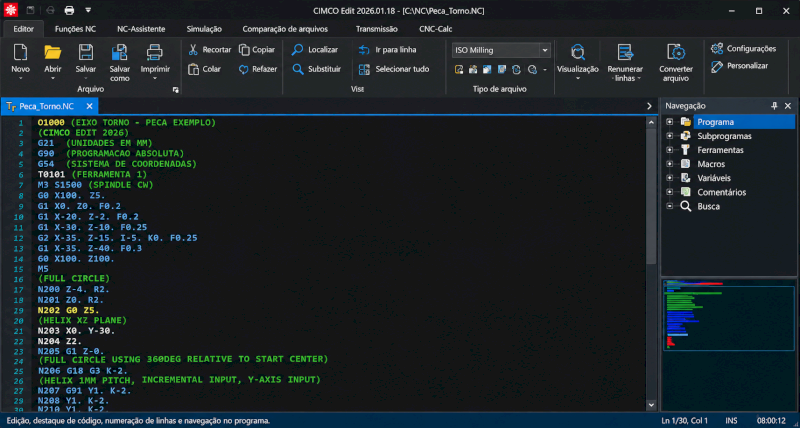The image size is (800, 428).
Task: Expand the Macros tree node
Action: point(669,164)
